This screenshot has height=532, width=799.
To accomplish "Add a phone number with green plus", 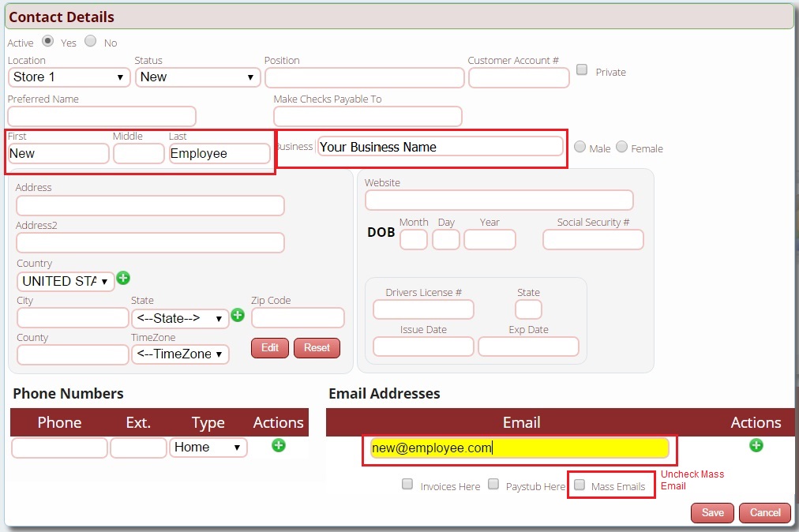I will tap(278, 445).
